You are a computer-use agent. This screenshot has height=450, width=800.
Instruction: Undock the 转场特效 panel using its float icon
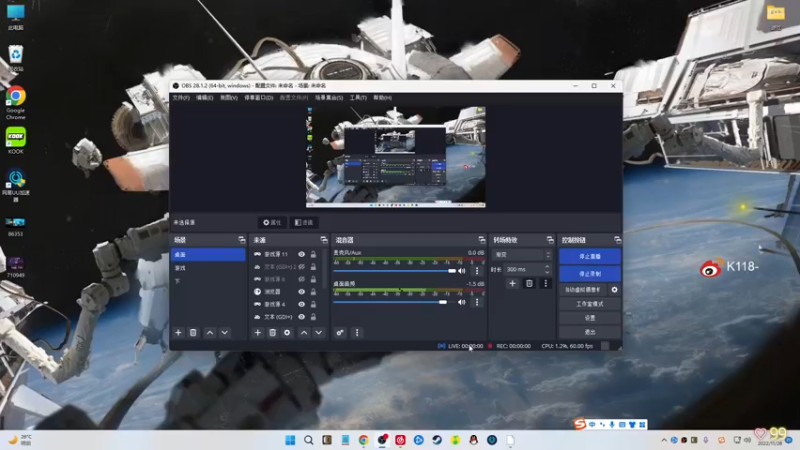549,240
